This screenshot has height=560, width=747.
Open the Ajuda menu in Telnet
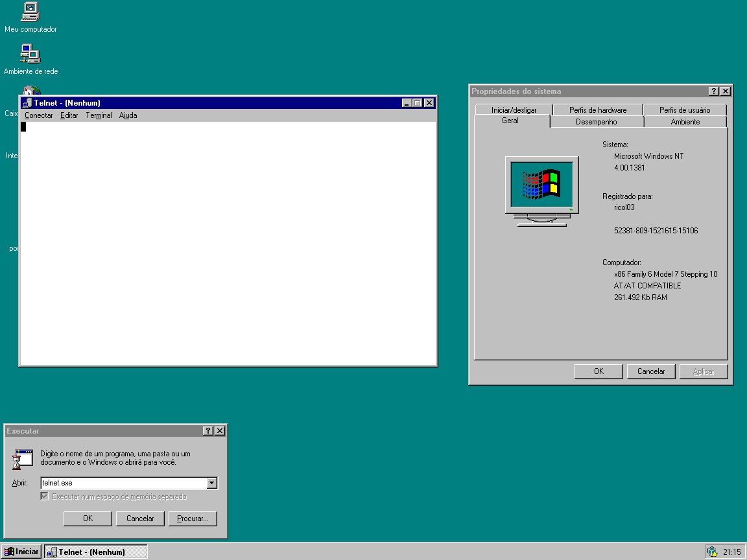[128, 115]
